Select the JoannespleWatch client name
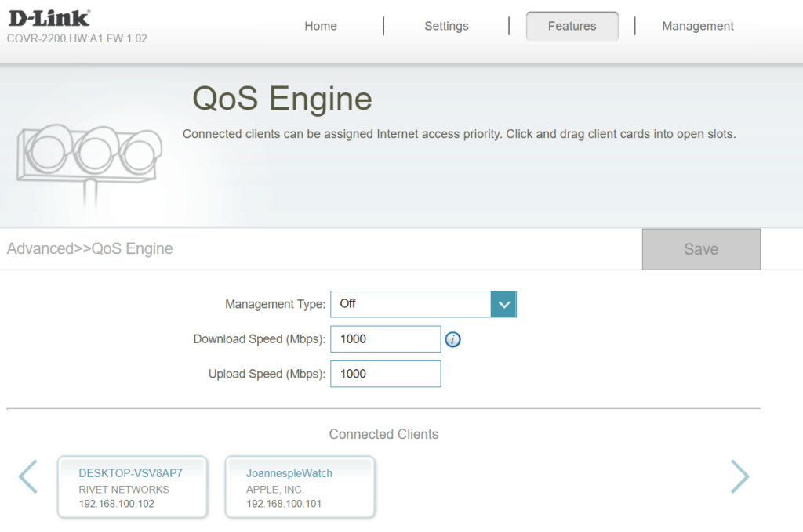 [x=289, y=473]
